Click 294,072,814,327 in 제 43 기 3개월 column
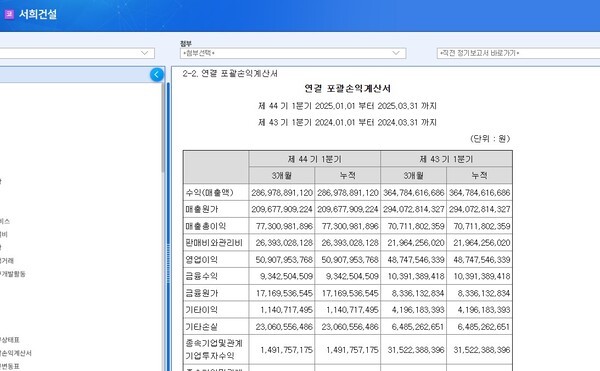Viewport: 600px width, 371px height. click(x=414, y=209)
